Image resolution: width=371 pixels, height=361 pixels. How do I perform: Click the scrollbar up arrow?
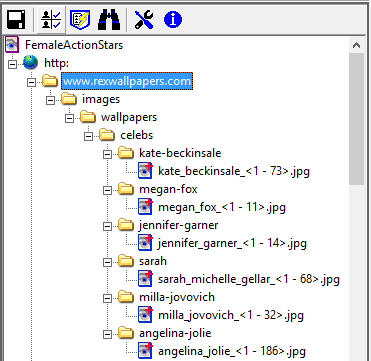point(357,45)
